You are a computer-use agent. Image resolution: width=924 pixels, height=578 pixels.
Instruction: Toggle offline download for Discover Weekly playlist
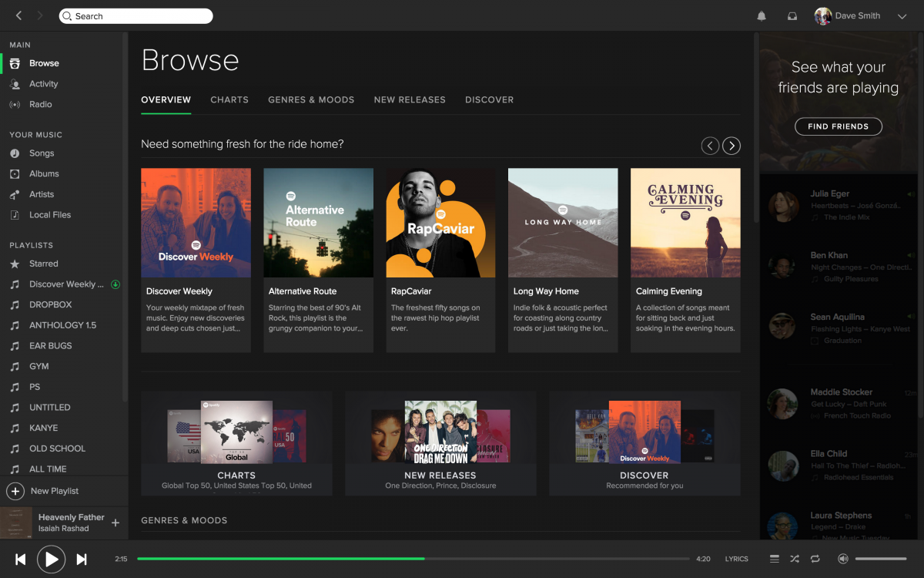[115, 284]
